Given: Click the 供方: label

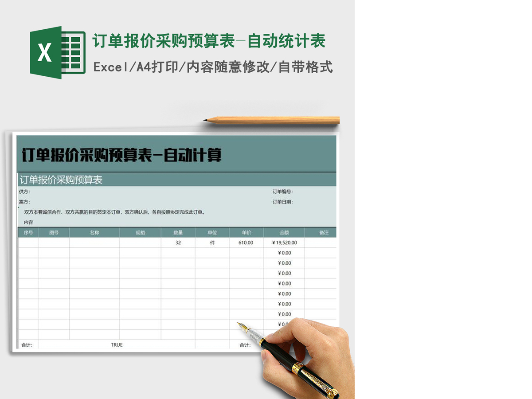Looking at the screenshot, I should pyautogui.click(x=24, y=192).
